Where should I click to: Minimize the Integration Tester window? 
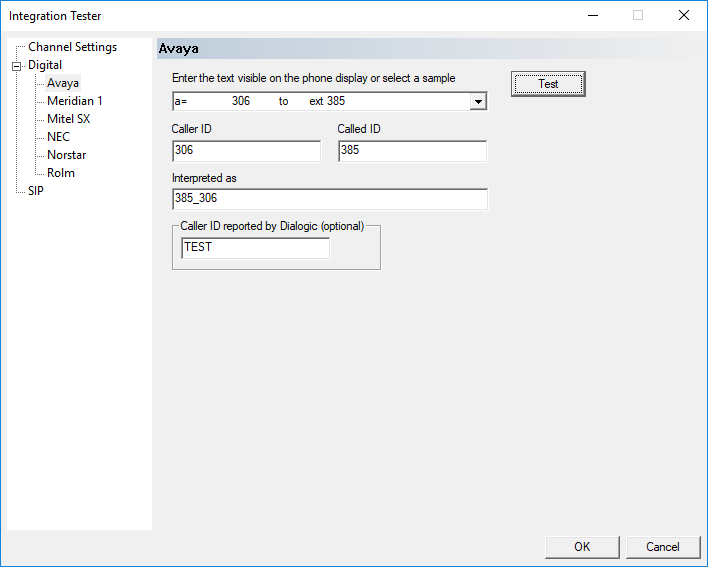[592, 16]
